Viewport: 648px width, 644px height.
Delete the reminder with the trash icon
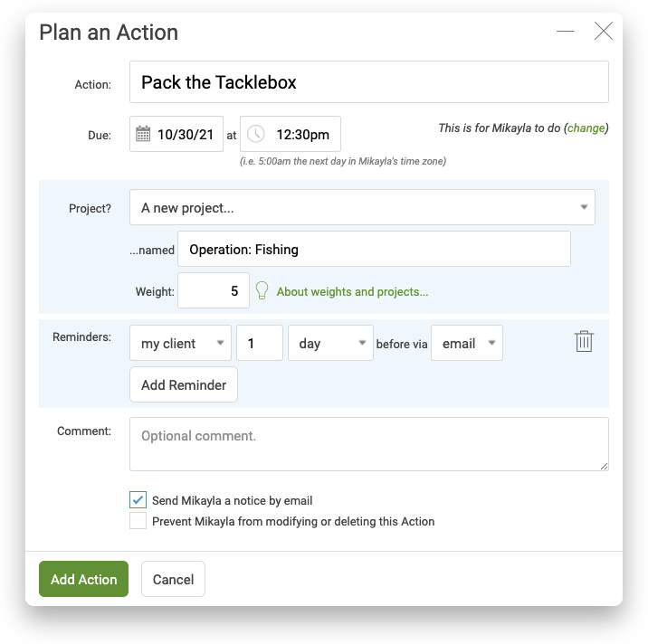click(584, 341)
